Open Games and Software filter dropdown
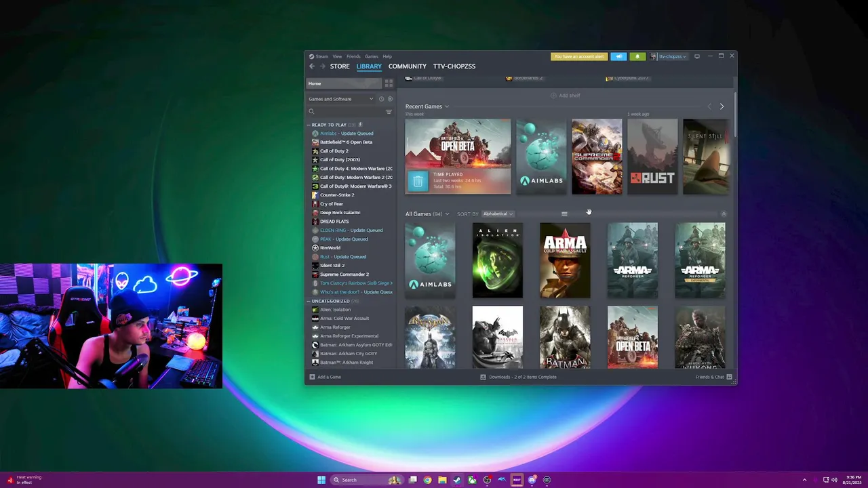Viewport: 868px width, 488px height. point(341,99)
